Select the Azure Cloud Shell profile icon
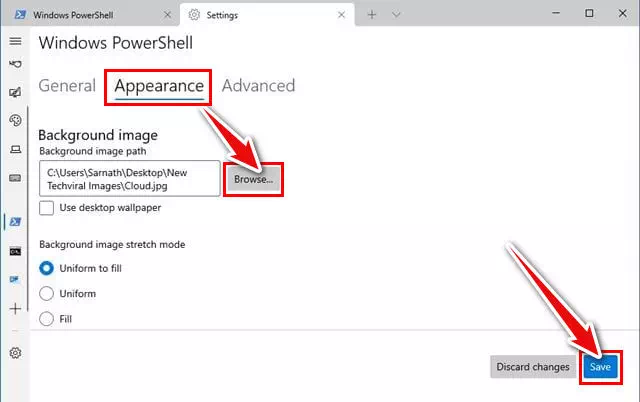640x402 pixels. (x=15, y=280)
